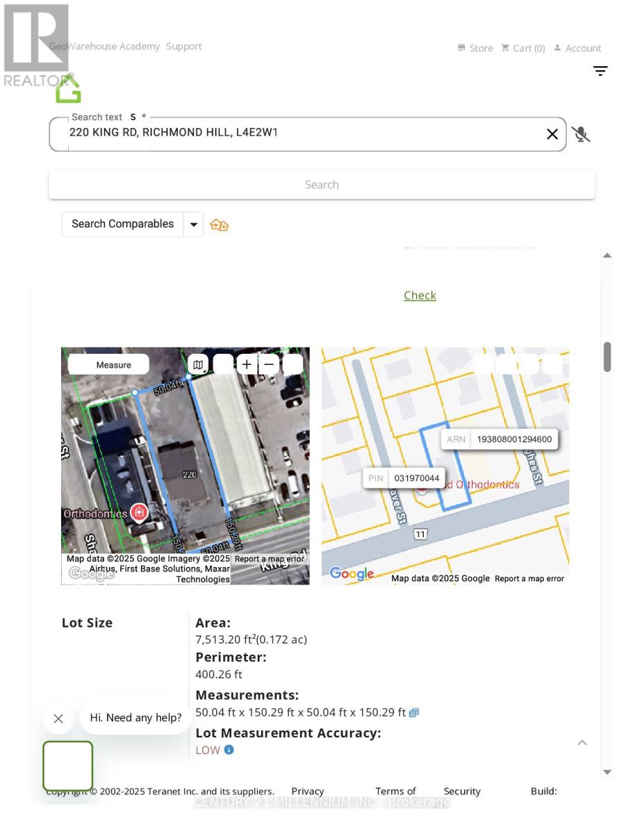644x834 pixels.
Task: Dismiss the 'Hi. Need any help?' chat bubble
Action: [58, 719]
